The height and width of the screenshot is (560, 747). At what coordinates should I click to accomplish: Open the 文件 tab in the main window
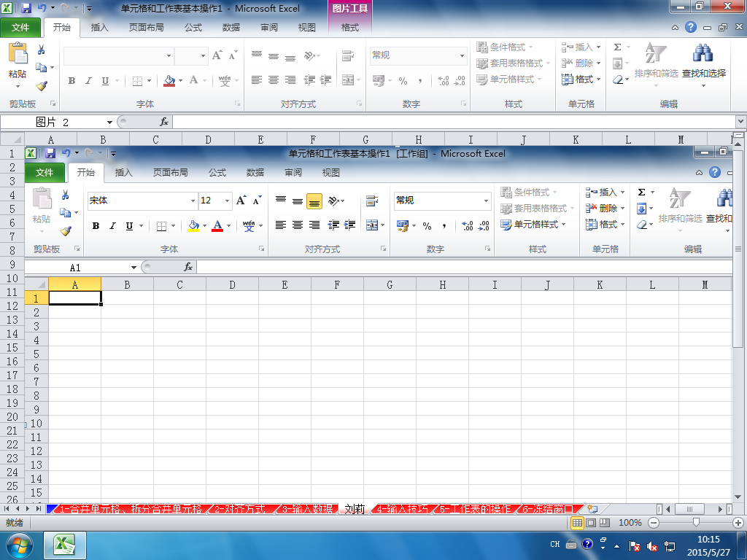[20, 27]
